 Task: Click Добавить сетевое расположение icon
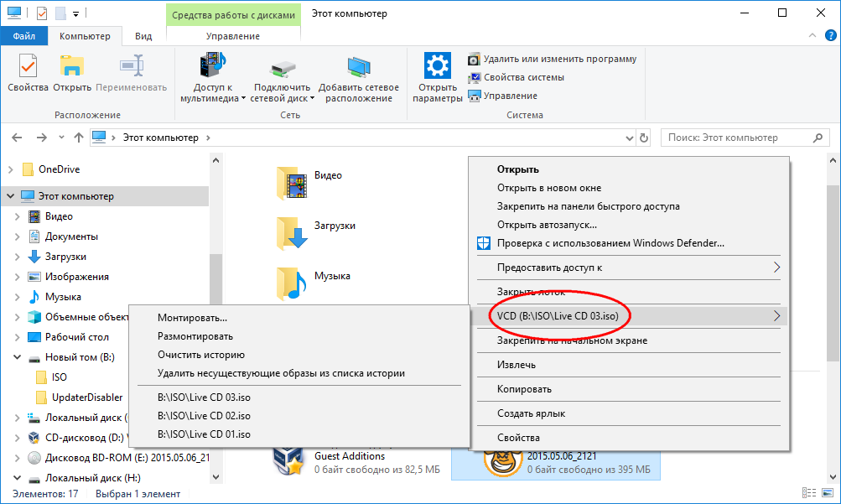tap(358, 68)
